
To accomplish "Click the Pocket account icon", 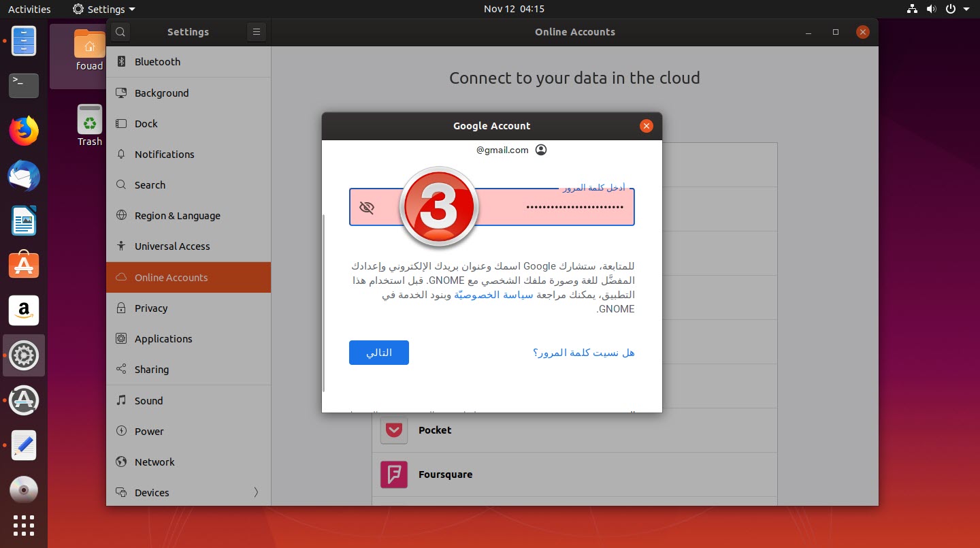I will click(394, 430).
